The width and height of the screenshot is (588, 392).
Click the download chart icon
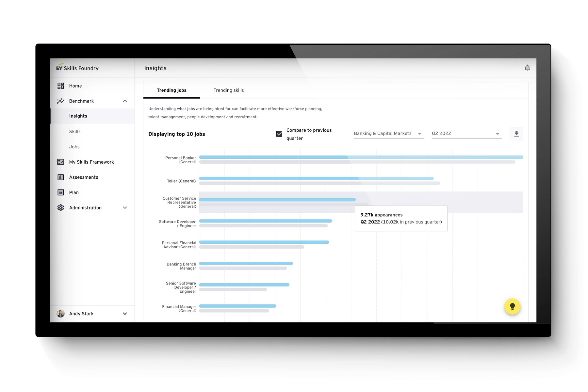(x=516, y=134)
